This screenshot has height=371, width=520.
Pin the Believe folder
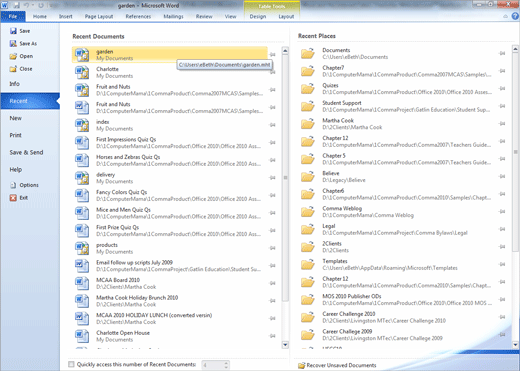[502, 176]
